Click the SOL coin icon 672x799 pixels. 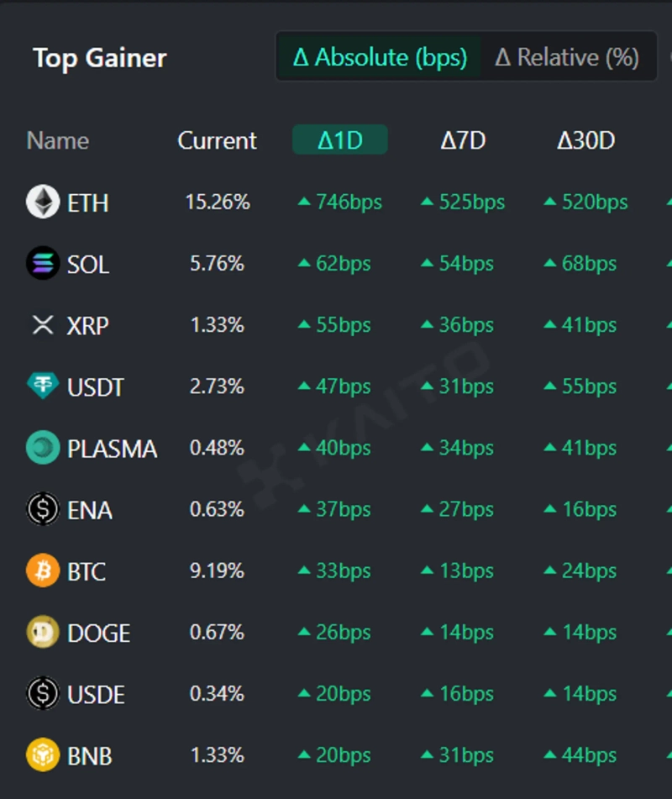pyautogui.click(x=43, y=264)
